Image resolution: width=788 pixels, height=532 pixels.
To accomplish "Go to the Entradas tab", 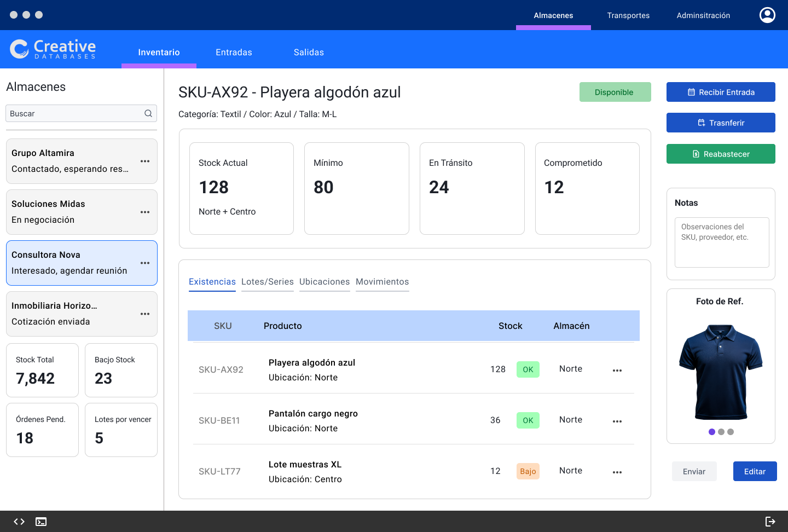I will (x=234, y=53).
